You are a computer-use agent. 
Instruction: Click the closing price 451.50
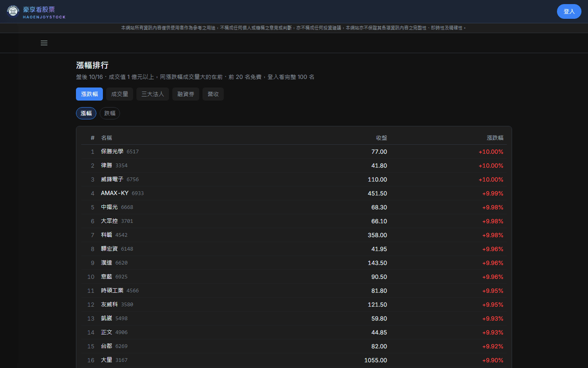tap(377, 193)
